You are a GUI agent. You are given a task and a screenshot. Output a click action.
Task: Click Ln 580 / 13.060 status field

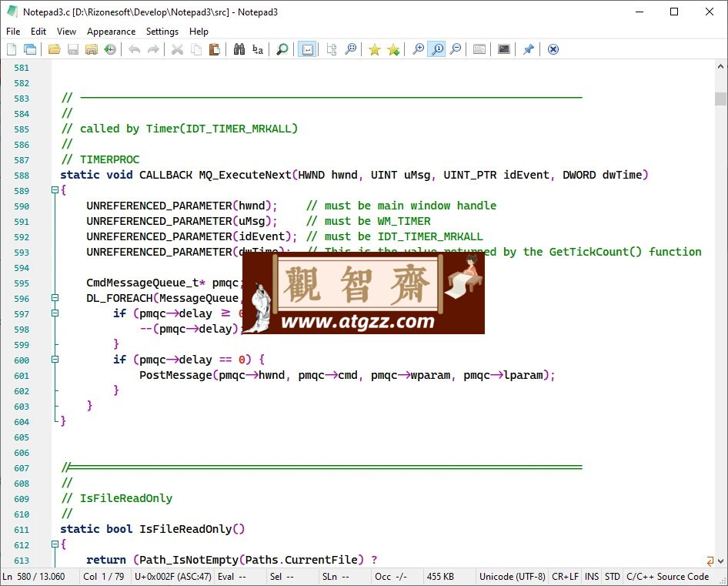(38, 577)
